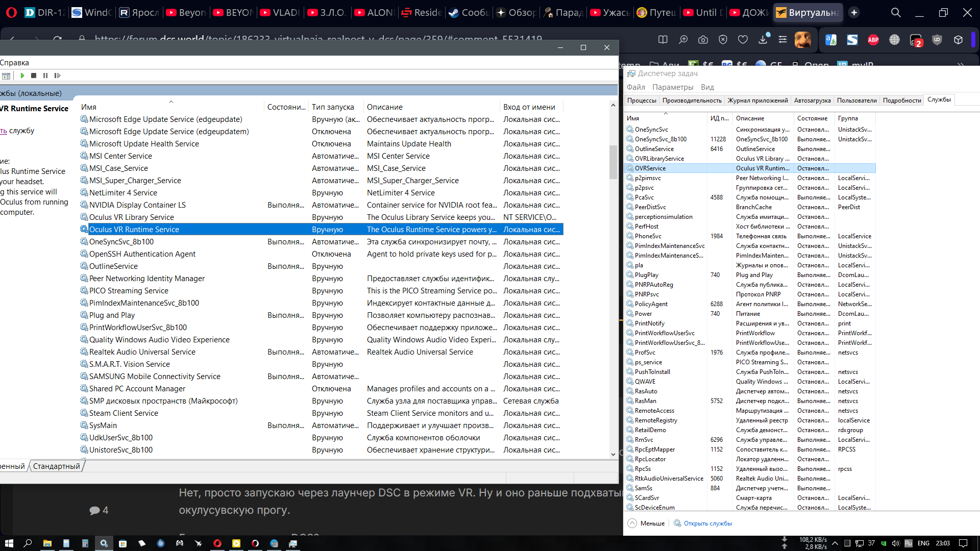
Task: Pause the service with pause icon
Action: [x=45, y=76]
